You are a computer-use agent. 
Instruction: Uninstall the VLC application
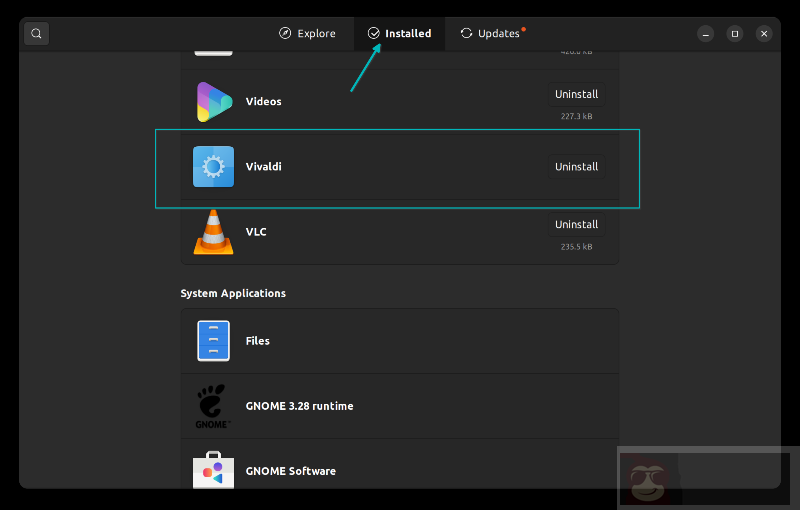pyautogui.click(x=577, y=224)
